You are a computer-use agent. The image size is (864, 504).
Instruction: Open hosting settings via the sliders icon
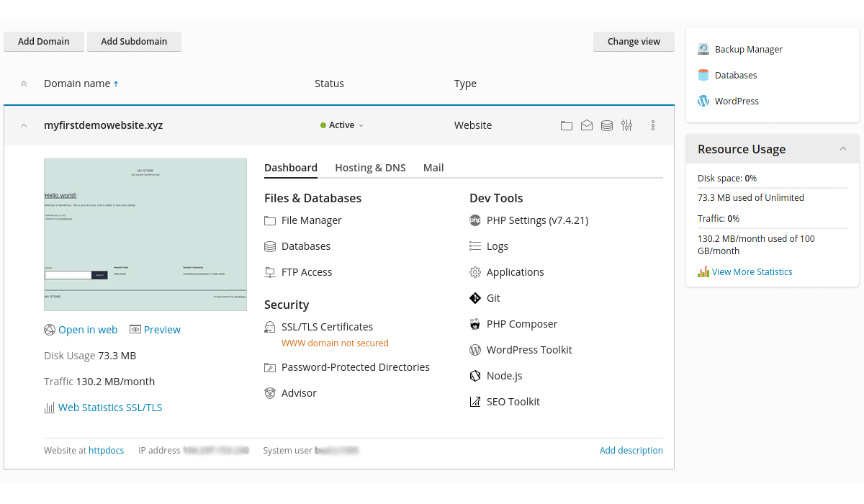pyautogui.click(x=626, y=125)
